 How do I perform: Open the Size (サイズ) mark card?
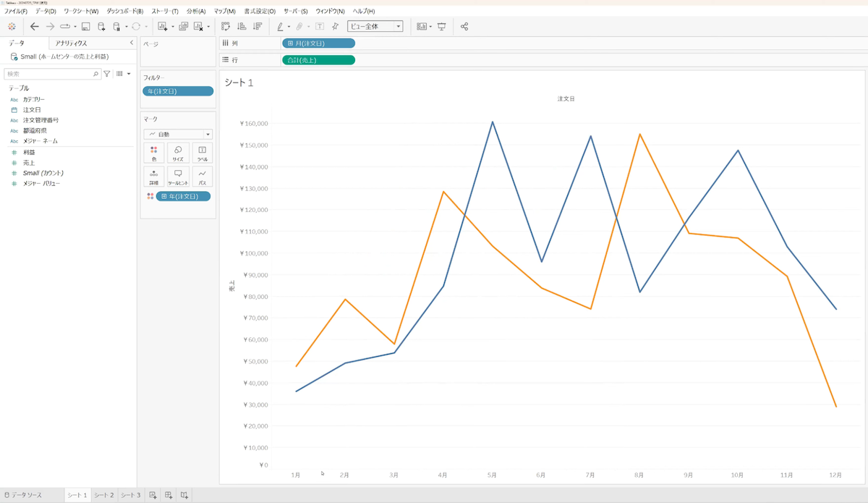pos(178,153)
